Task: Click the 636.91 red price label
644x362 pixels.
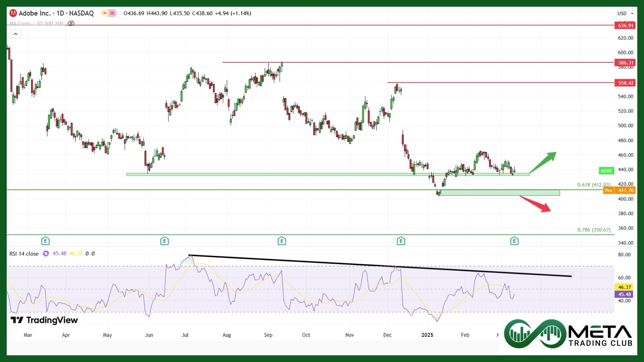Action: (x=625, y=25)
